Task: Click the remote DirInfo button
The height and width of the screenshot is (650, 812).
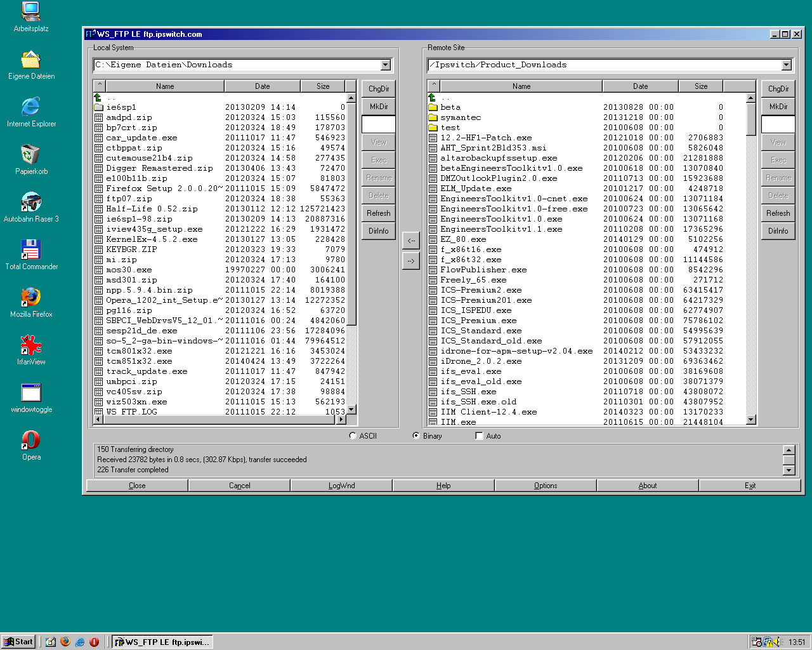Action: tap(778, 231)
